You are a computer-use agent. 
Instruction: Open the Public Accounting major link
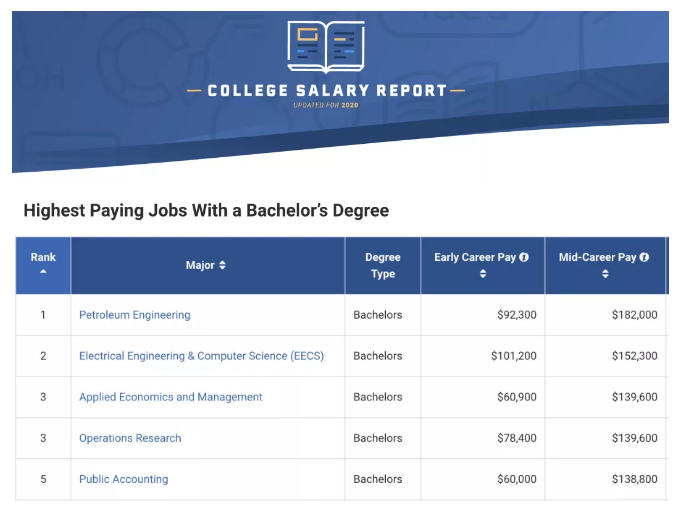pos(124,479)
